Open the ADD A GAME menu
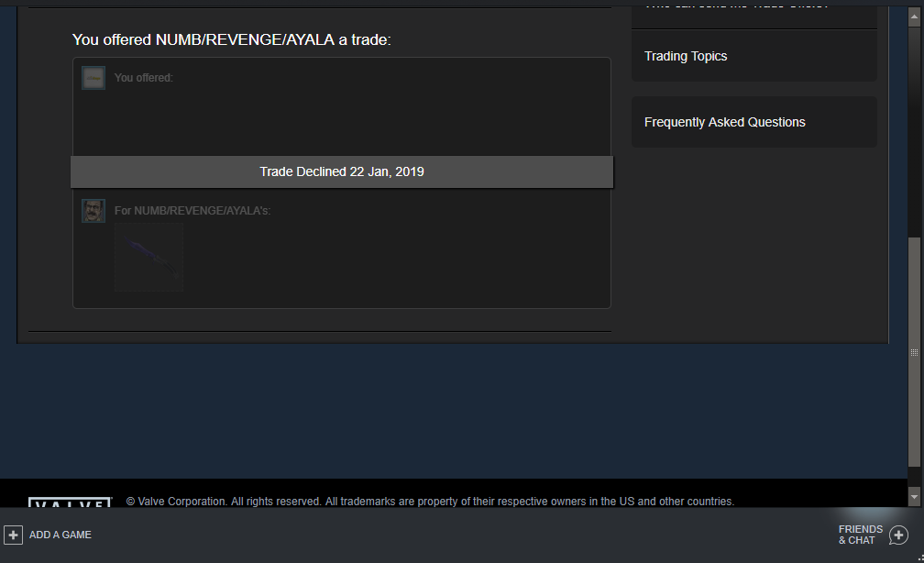 coord(60,535)
